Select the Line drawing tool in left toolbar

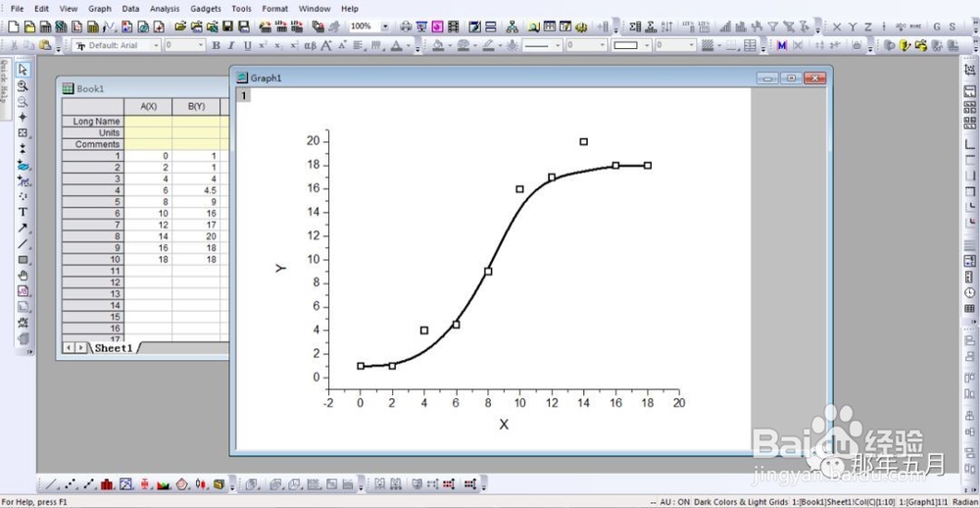[x=24, y=244]
